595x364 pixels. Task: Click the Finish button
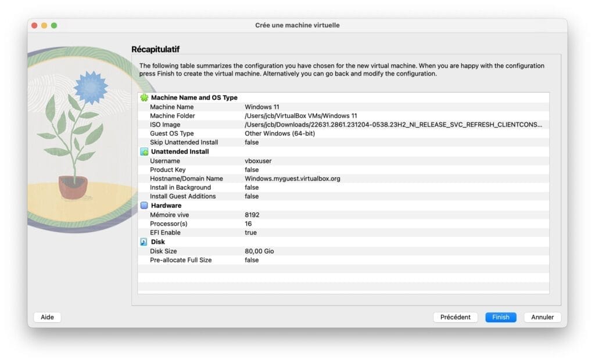500,317
